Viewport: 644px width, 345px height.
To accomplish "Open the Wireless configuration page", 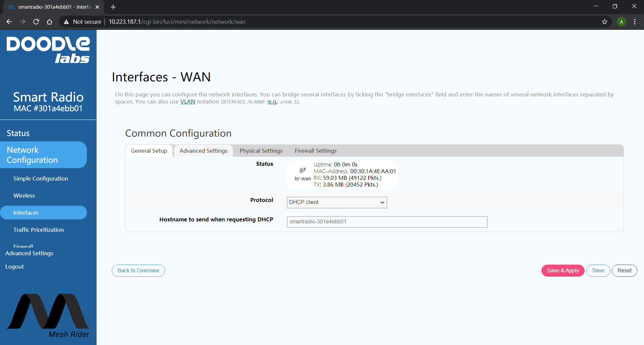I will click(24, 196).
